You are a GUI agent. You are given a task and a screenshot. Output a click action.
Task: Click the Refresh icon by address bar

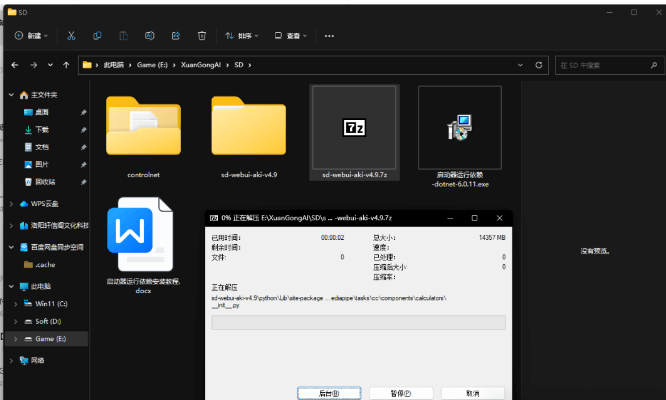click(539, 65)
